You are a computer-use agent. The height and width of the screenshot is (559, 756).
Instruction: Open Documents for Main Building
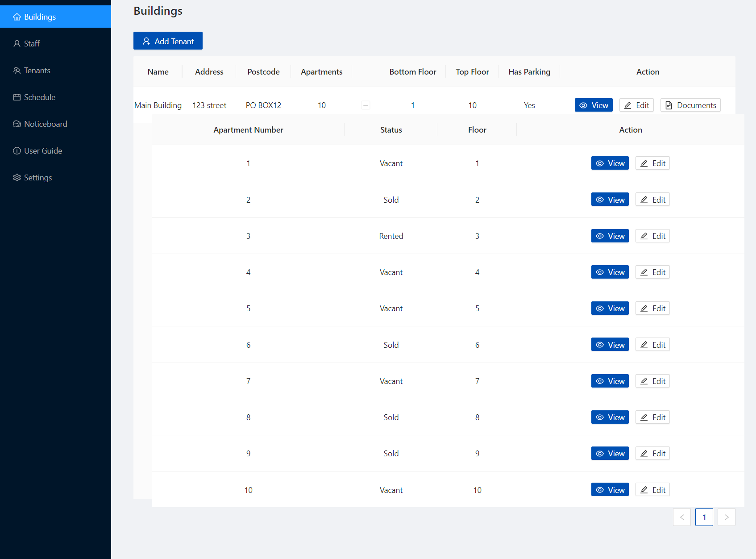tap(690, 105)
